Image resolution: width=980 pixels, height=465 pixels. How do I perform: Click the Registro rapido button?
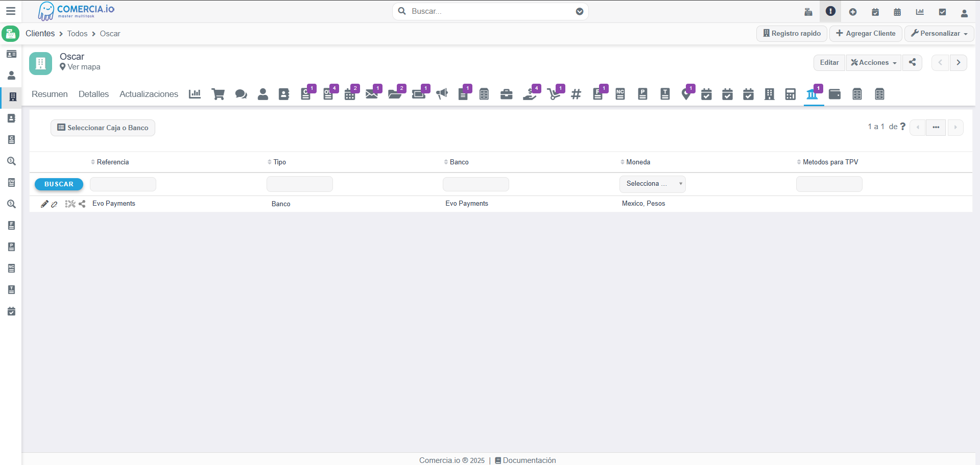click(792, 33)
